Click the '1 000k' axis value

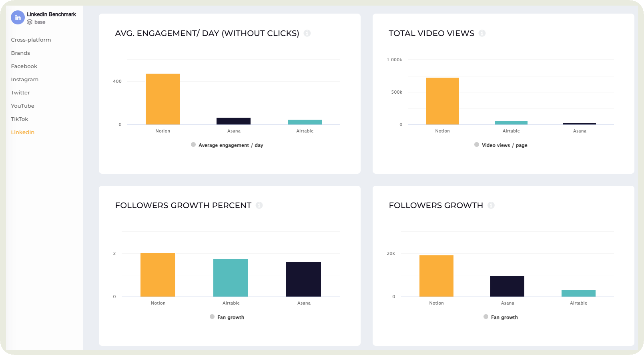tap(395, 60)
